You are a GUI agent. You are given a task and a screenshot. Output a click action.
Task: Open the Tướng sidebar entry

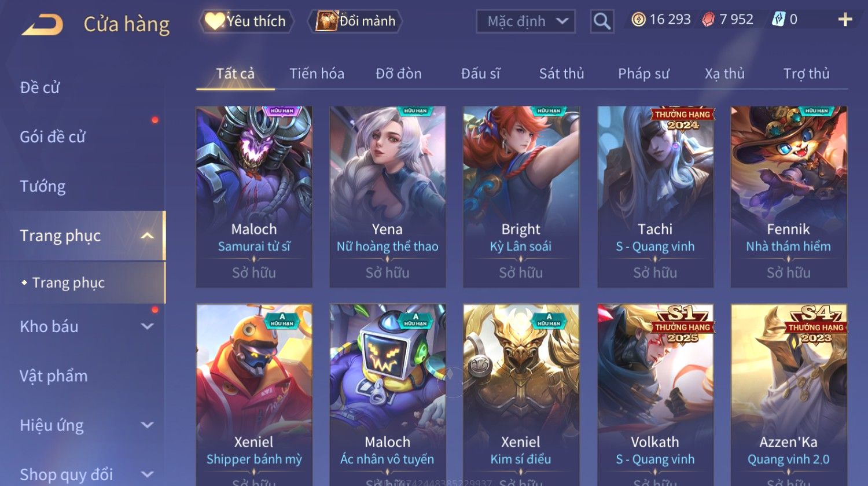coord(43,186)
